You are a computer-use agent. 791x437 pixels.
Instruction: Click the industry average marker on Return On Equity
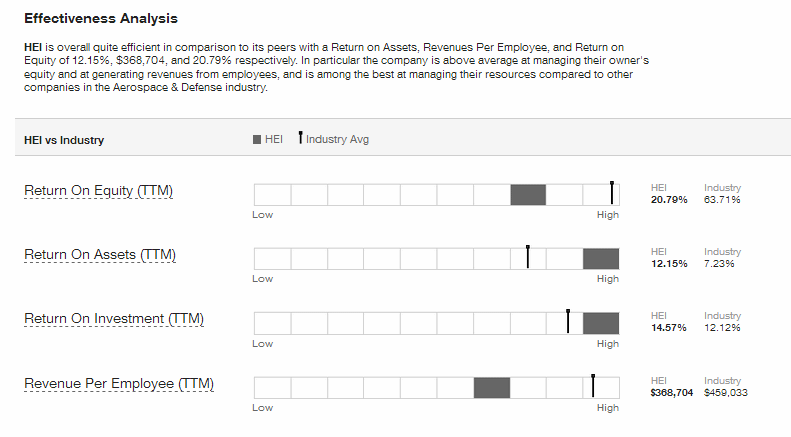(612, 193)
